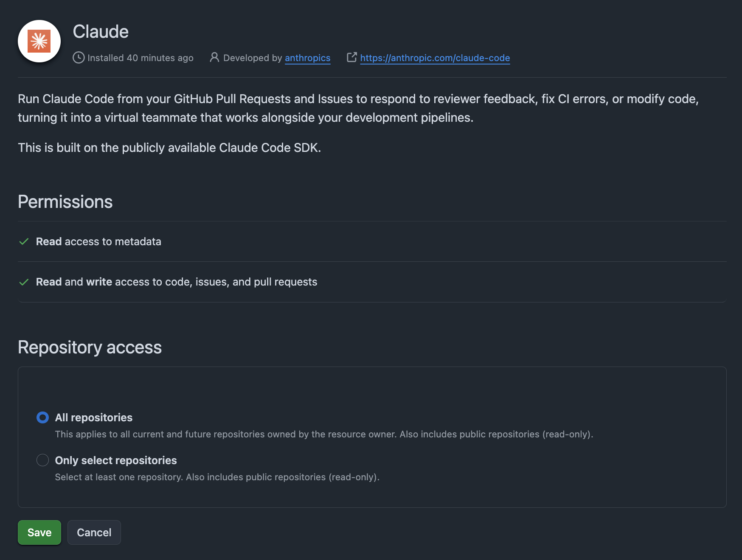The width and height of the screenshot is (742, 560).
Task: Click the external link icon before the URL
Action: coord(352,57)
